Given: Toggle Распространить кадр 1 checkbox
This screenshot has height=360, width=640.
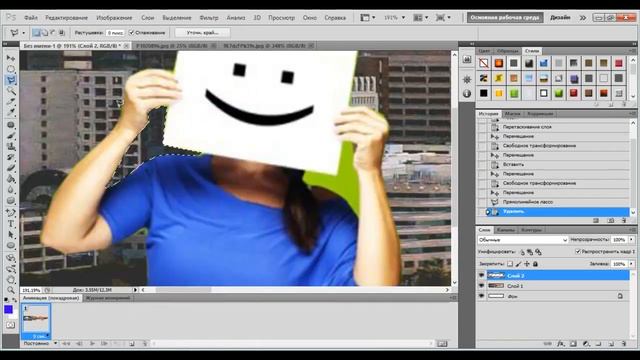Looking at the screenshot, I should pyautogui.click(x=578, y=252).
